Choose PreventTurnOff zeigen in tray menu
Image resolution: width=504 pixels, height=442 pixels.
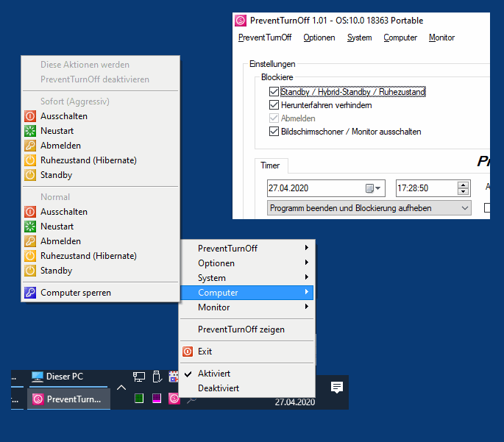[247, 329]
